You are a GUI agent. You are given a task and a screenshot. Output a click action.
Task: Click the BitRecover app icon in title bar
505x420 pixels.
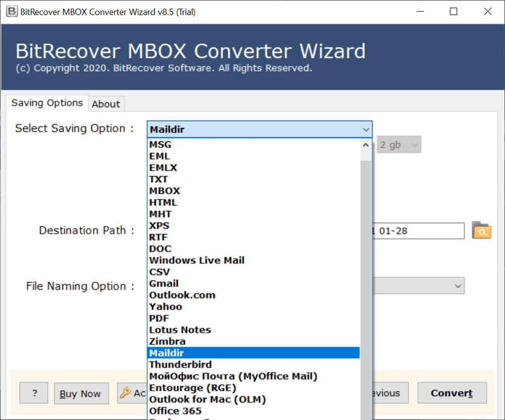(x=12, y=12)
